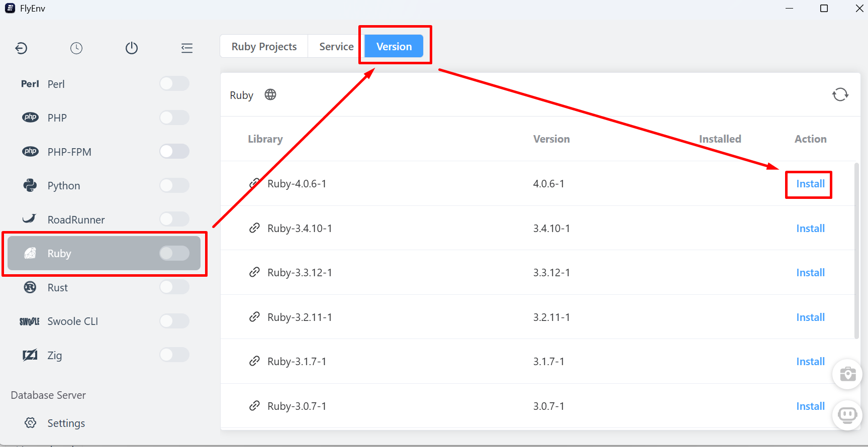Click the version list vertical scrollbar
This screenshot has height=447, width=868.
click(857, 250)
